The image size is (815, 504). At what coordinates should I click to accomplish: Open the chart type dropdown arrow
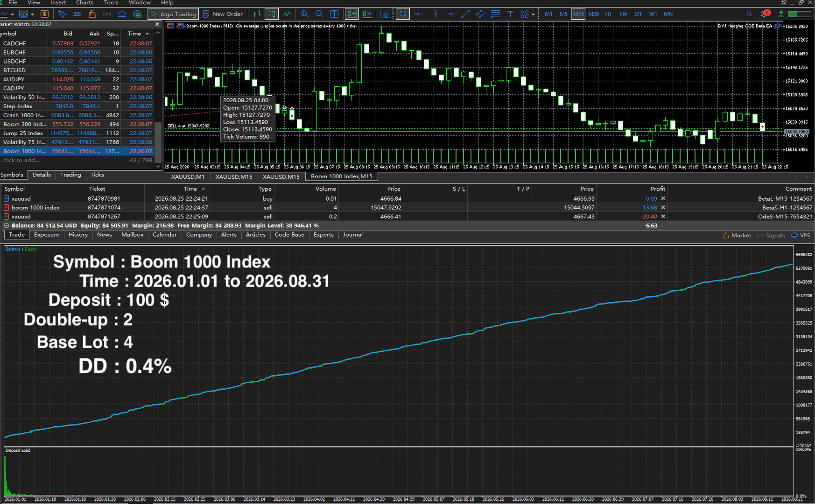tap(12, 14)
